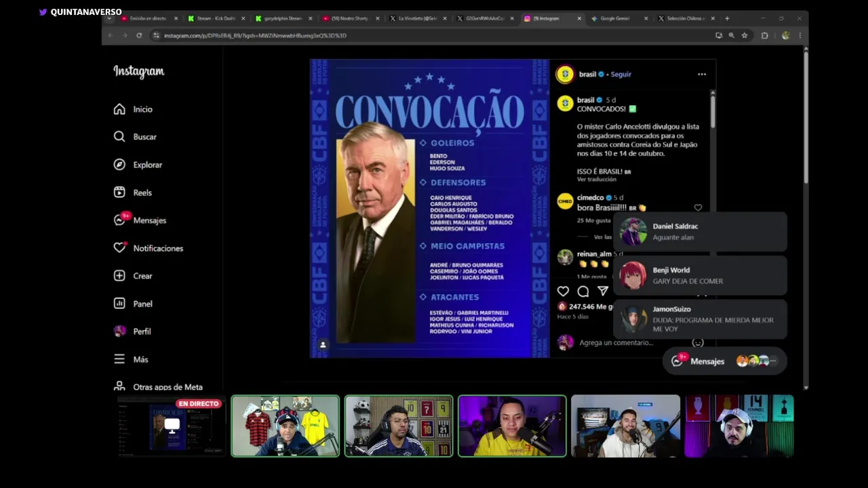The height and width of the screenshot is (488, 868).
Task: Open the Reels icon in sidebar
Action: click(x=119, y=192)
